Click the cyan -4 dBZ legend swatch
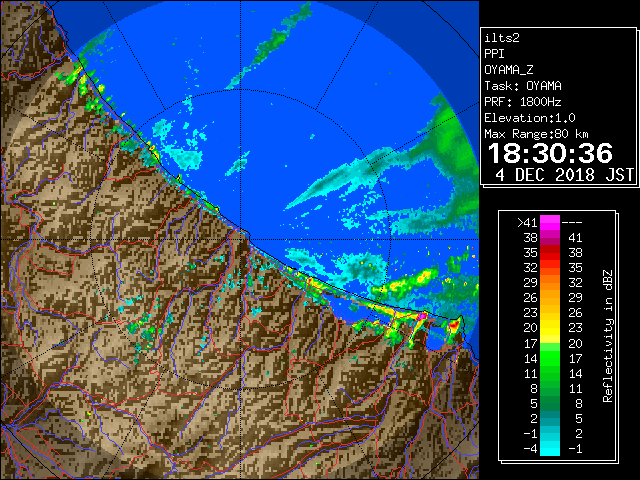 (x=550, y=448)
